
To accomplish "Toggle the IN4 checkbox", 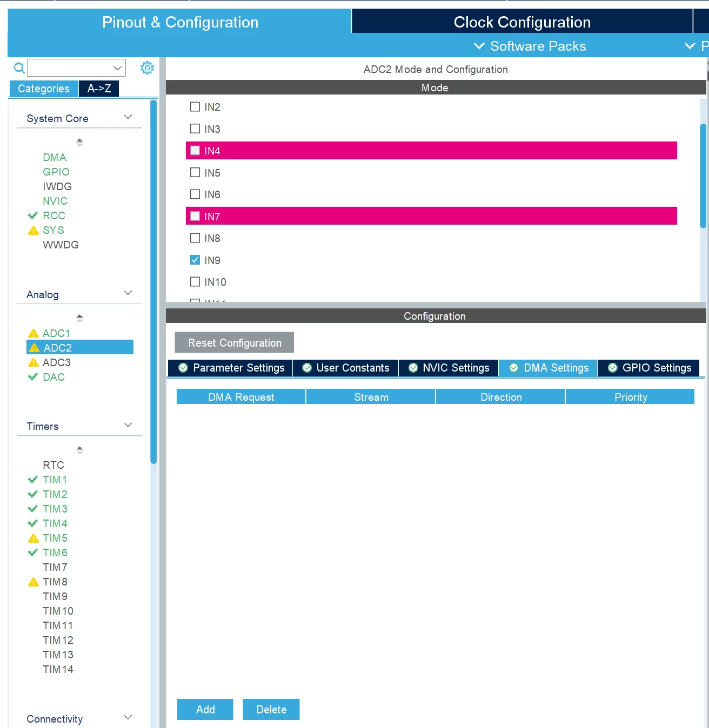I will point(195,151).
